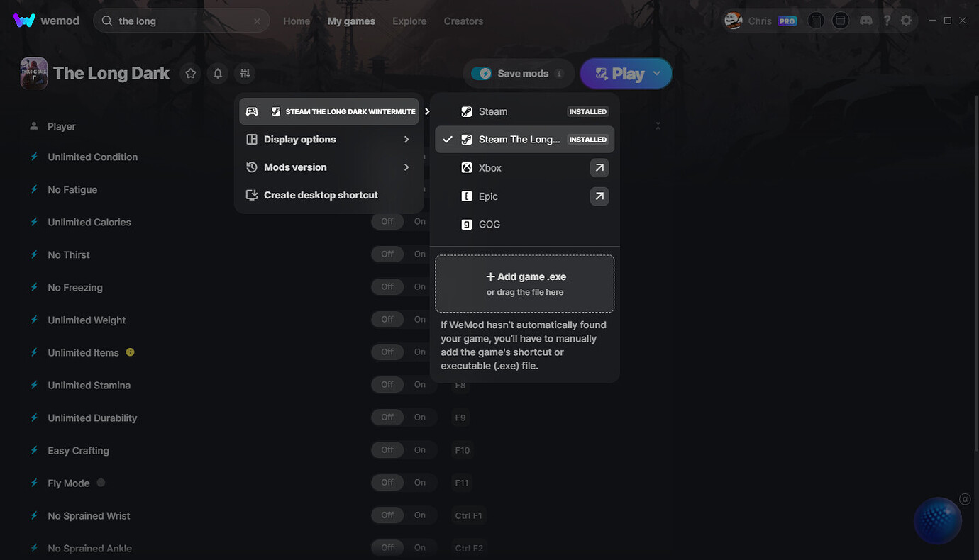Open the Discord icon in the top bar
The width and height of the screenshot is (979, 560).
[865, 21]
